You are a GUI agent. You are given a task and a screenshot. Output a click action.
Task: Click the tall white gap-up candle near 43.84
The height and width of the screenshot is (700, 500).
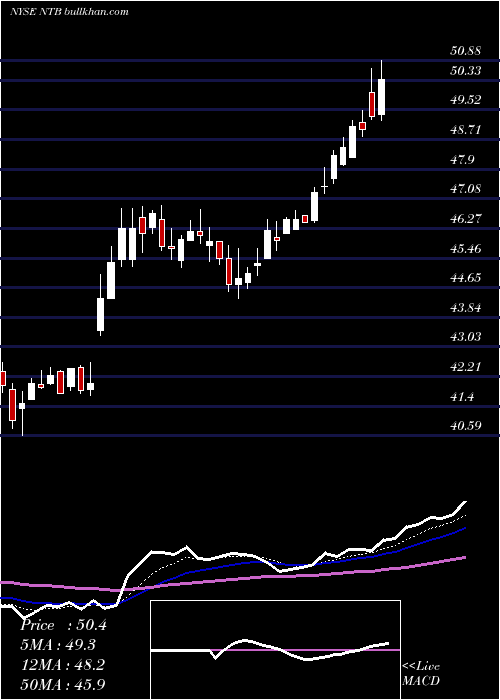click(x=100, y=314)
